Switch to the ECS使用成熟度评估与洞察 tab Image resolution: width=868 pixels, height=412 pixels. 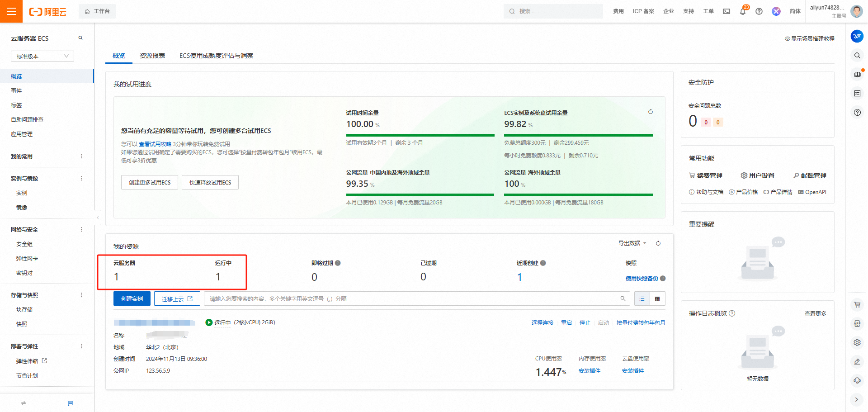(x=216, y=56)
